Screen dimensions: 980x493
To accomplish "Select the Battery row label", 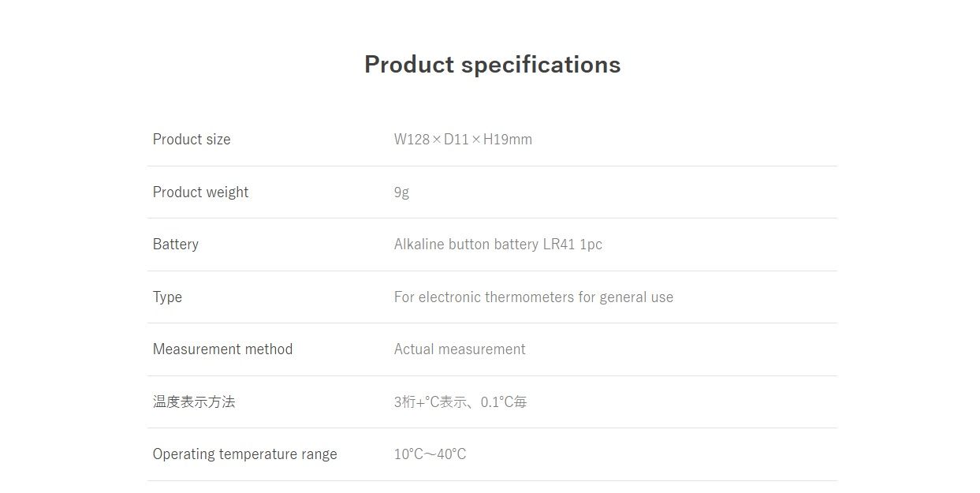I will click(176, 245).
